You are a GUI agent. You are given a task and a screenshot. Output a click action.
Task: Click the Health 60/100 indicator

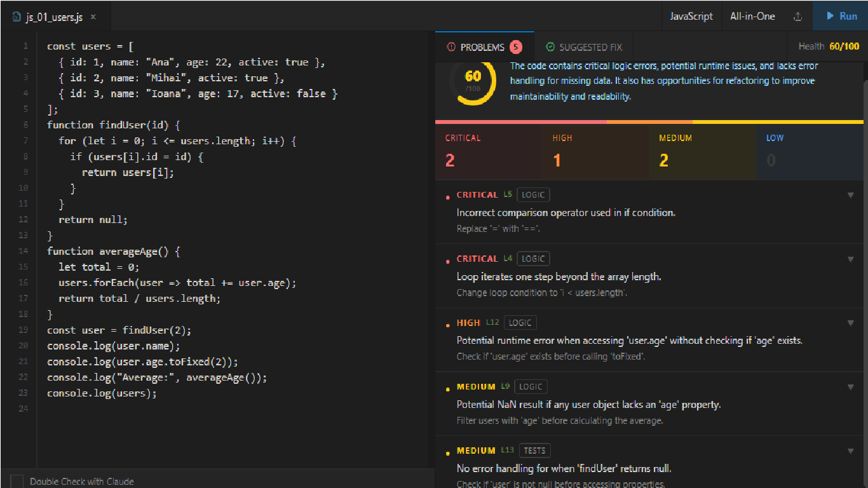pyautogui.click(x=829, y=46)
